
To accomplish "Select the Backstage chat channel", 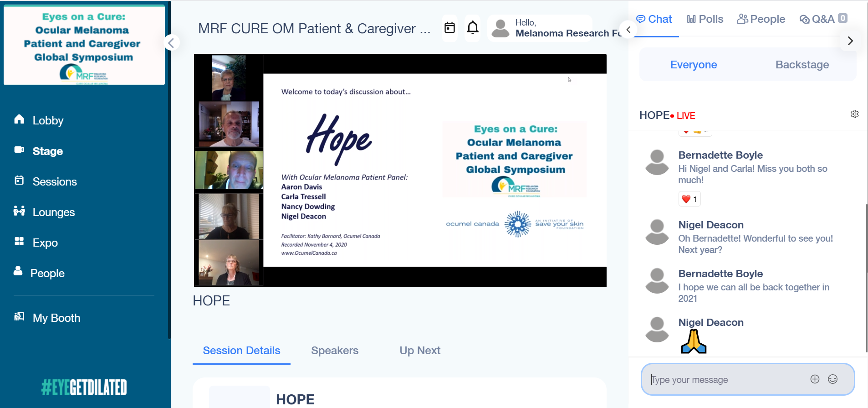I will coord(802,65).
